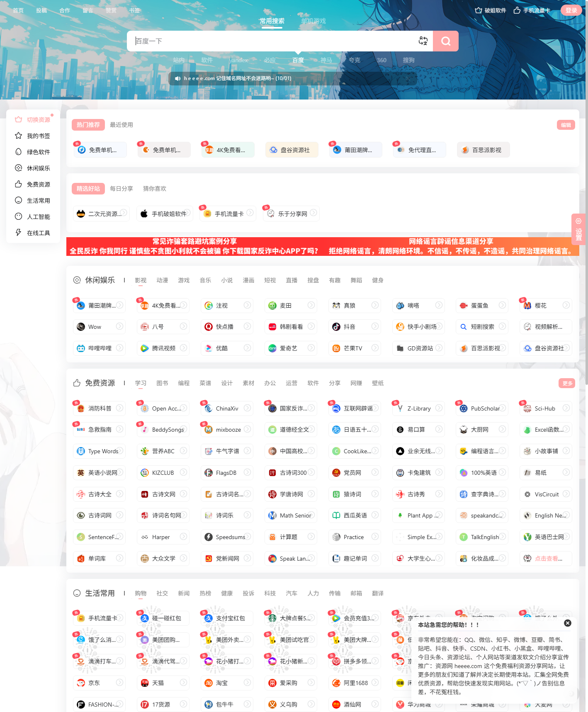Open the 腾讯视频 site tile

(163, 348)
